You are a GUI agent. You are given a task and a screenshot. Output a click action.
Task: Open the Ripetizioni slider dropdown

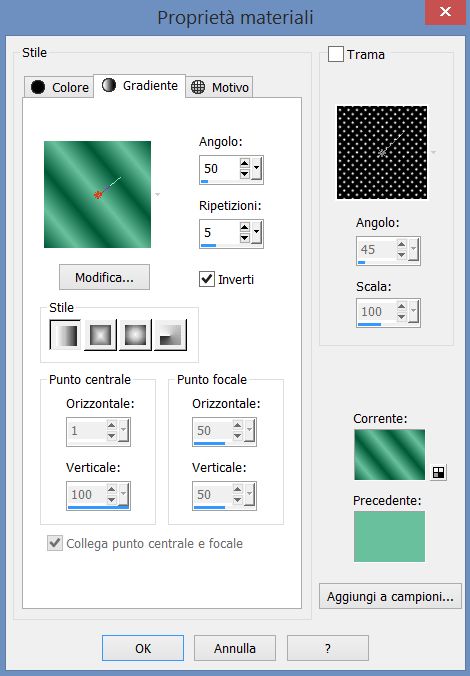point(257,232)
